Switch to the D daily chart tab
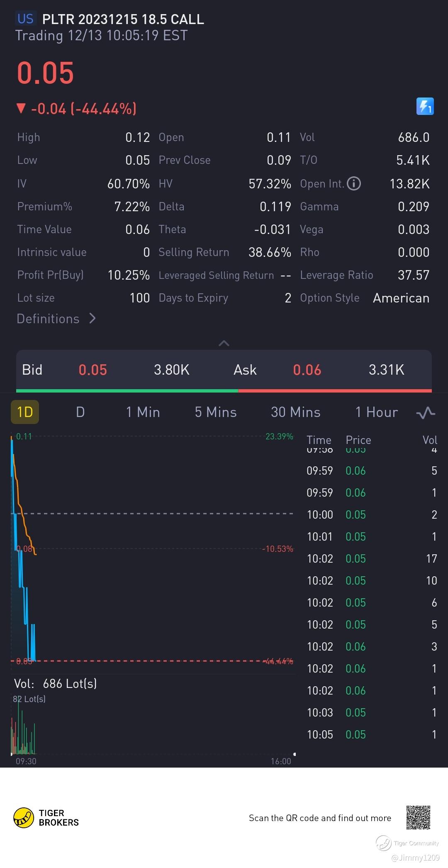Screen dimensions: 448x868 click(x=80, y=412)
